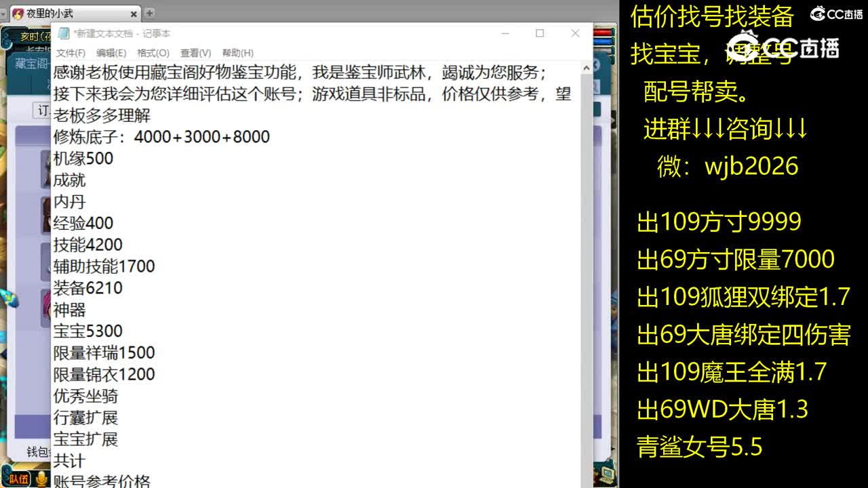This screenshot has width=868, height=488.
Task: Click the line 成就
Action: click(x=69, y=180)
